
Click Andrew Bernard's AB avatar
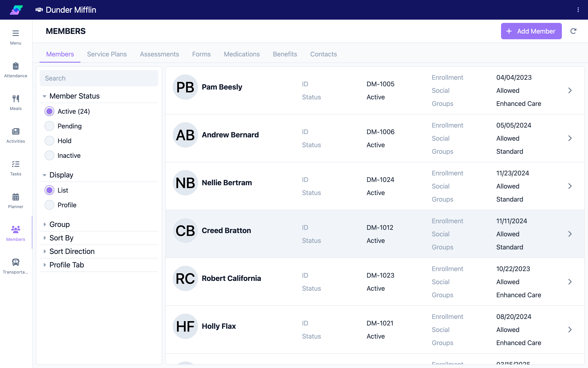185,135
